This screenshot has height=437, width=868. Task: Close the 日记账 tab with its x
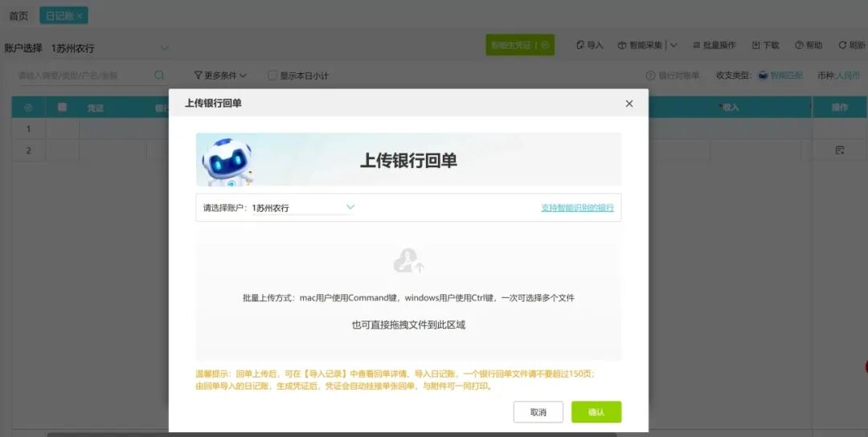[x=80, y=16]
